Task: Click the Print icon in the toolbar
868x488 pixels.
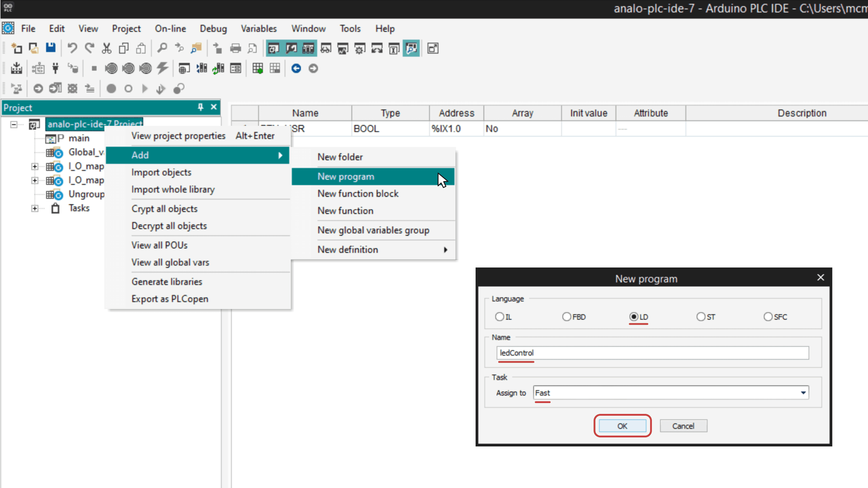Action: pos(235,48)
